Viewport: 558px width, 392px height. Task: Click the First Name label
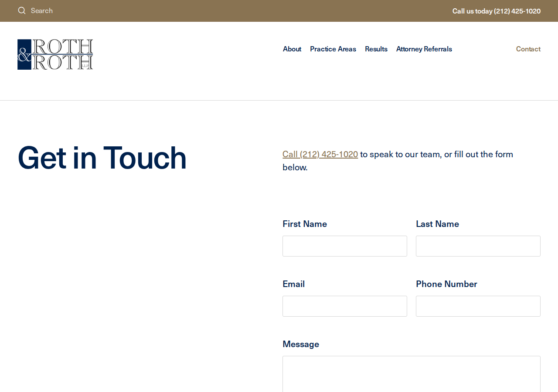[x=305, y=224]
